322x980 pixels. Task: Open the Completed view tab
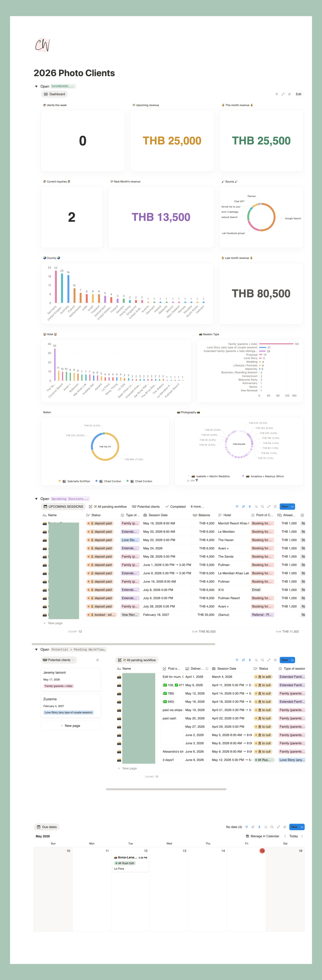click(x=175, y=506)
